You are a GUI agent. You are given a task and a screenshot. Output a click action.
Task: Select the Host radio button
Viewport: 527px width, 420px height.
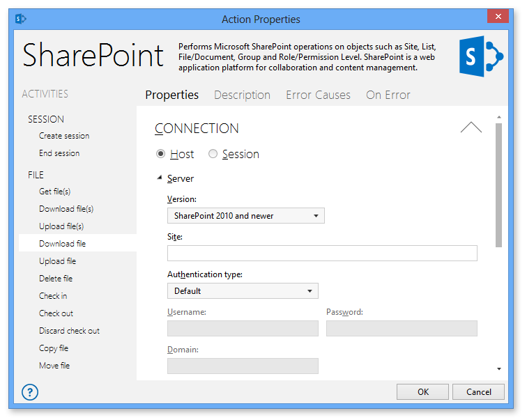161,154
